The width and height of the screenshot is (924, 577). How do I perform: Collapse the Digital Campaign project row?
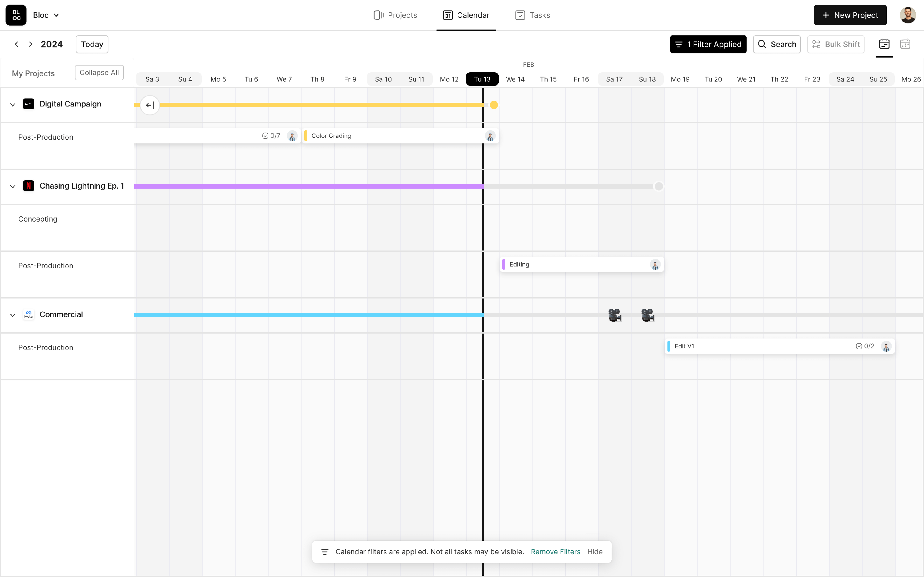click(x=13, y=105)
